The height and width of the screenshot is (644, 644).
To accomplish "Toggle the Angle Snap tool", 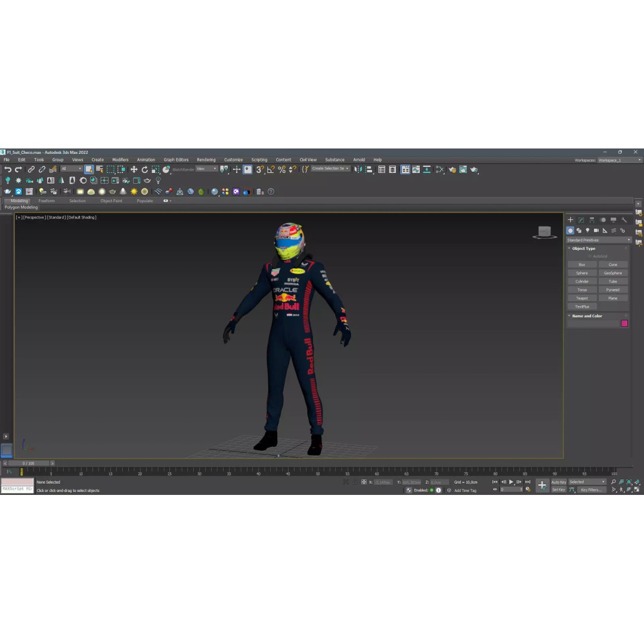I will pos(271,170).
